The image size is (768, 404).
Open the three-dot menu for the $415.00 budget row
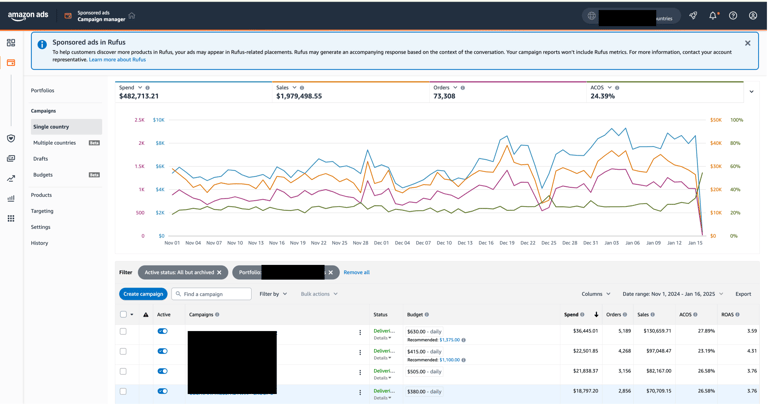click(360, 353)
